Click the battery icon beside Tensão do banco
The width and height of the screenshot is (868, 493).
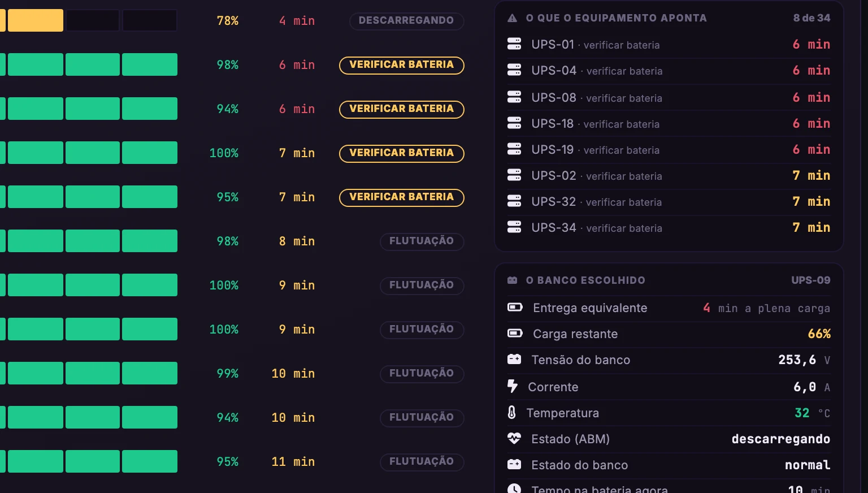pyautogui.click(x=514, y=359)
